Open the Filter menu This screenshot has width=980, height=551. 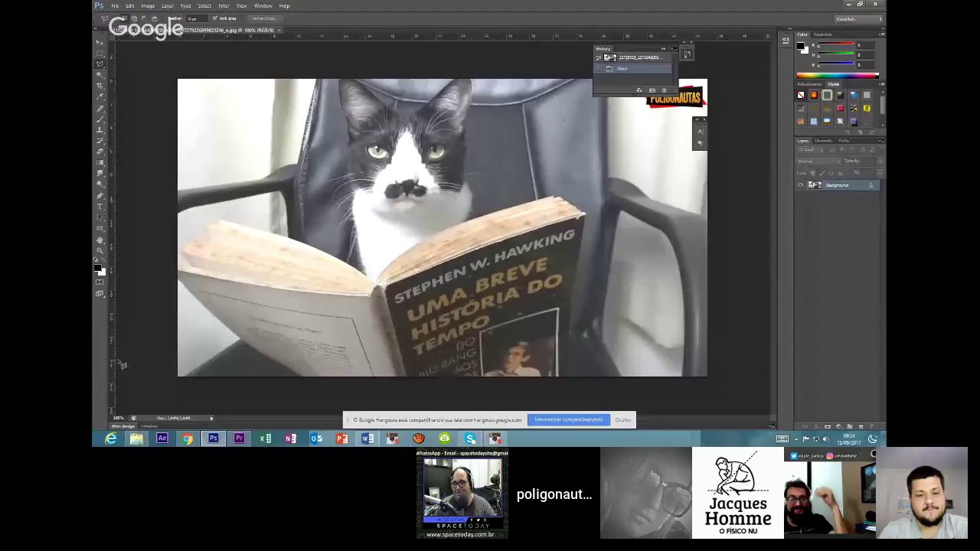pyautogui.click(x=224, y=5)
